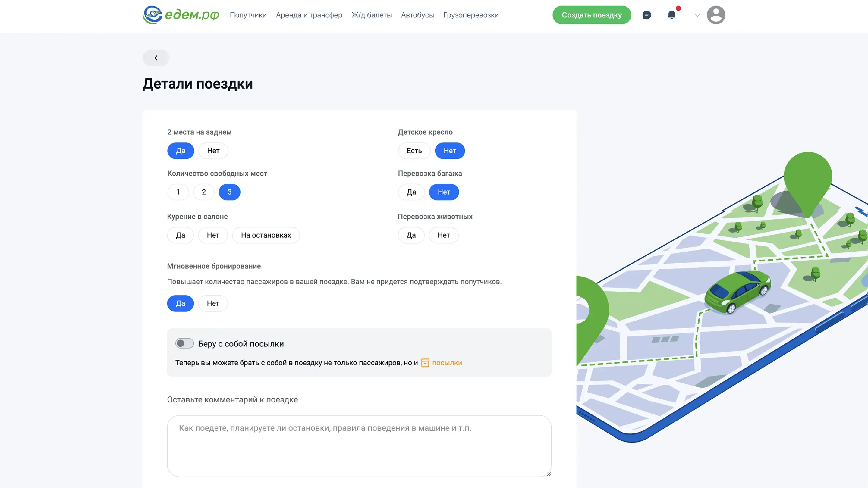Enable the 'Беру с собой посылки' switch
Screen dimensions: 868x488
coord(184,343)
